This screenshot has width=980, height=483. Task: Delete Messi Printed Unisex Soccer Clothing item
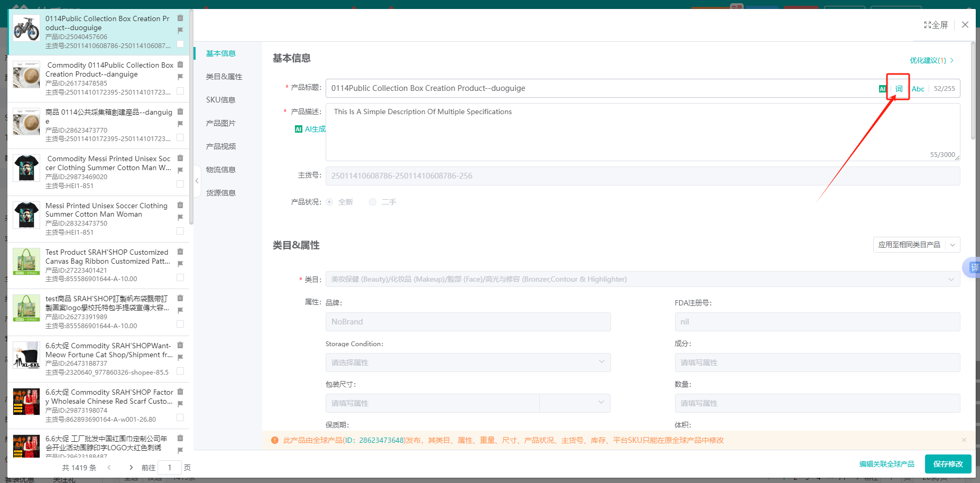point(180,205)
